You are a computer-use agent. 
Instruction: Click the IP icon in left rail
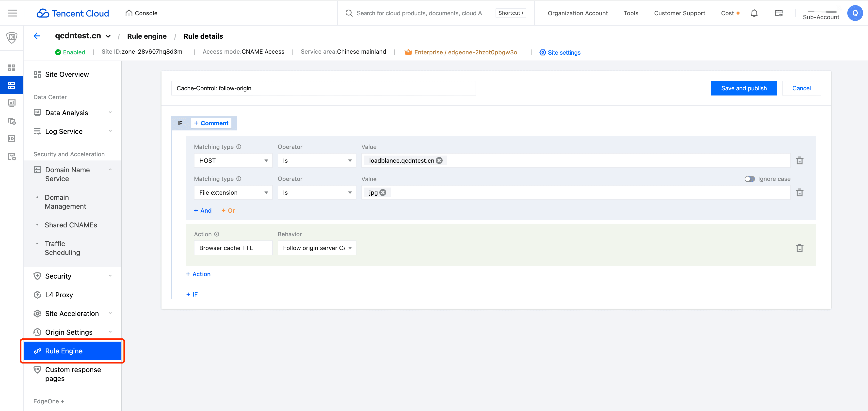point(12,139)
